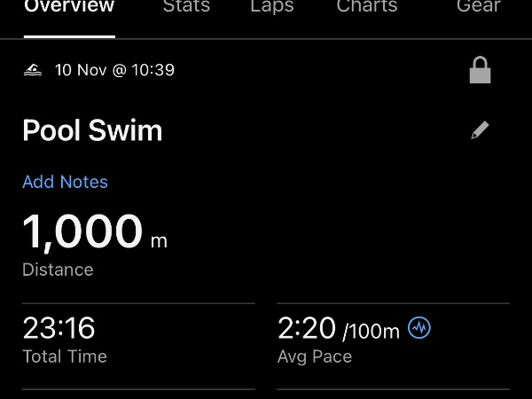Open the Laps tab
This screenshot has width=532, height=399.
[x=273, y=7]
